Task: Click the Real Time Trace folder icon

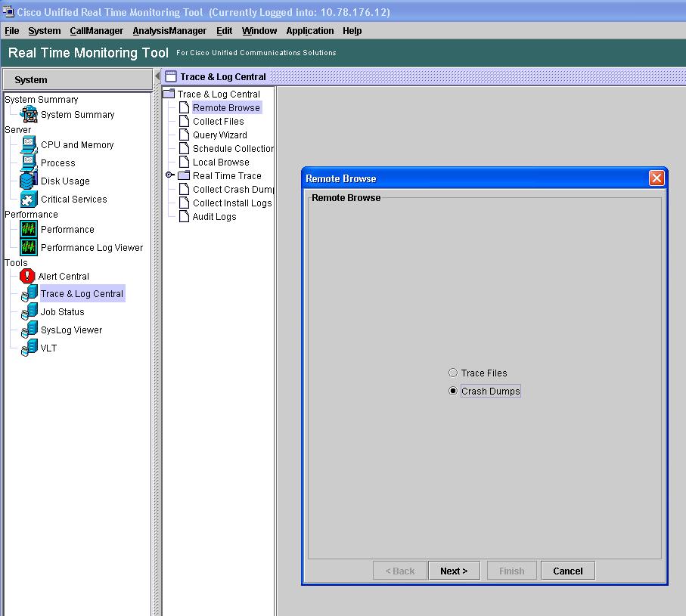Action: pos(184,175)
